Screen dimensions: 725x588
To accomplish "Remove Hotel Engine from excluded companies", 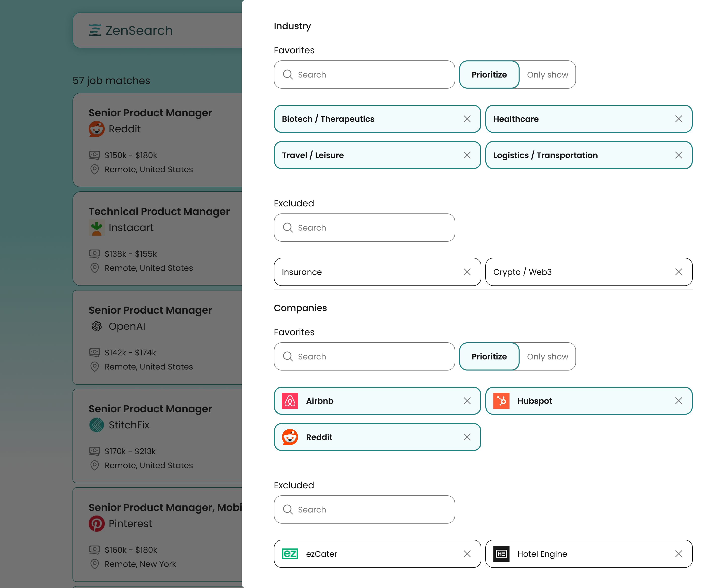I will click(678, 554).
